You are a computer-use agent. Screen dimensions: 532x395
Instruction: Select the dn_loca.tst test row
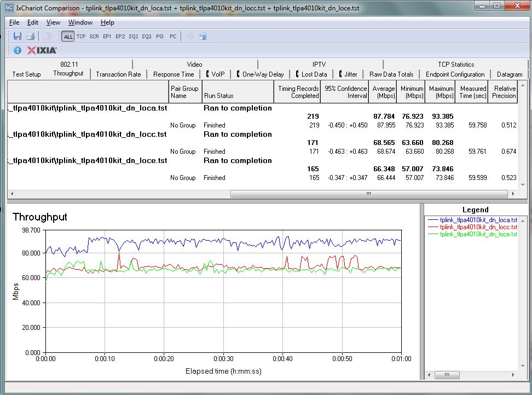pyautogui.click(x=263, y=108)
